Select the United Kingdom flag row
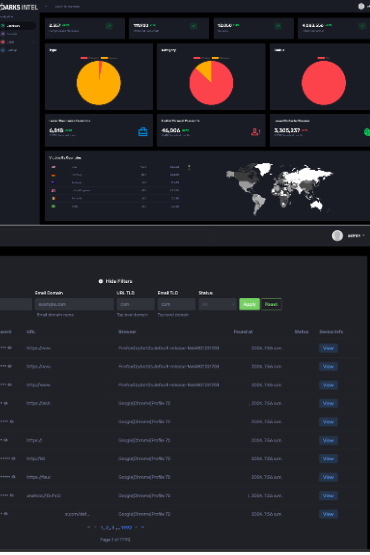Screen dimensions: 370x555 point(115,190)
